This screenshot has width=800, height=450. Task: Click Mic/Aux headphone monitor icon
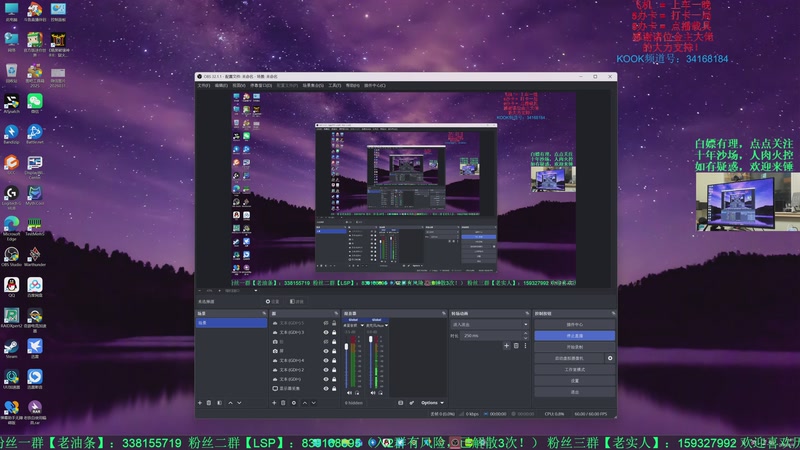(x=381, y=393)
